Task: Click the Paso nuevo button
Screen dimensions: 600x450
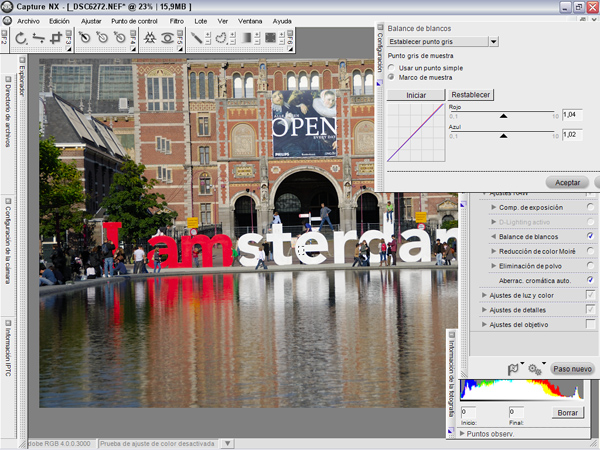Action: pyautogui.click(x=572, y=369)
